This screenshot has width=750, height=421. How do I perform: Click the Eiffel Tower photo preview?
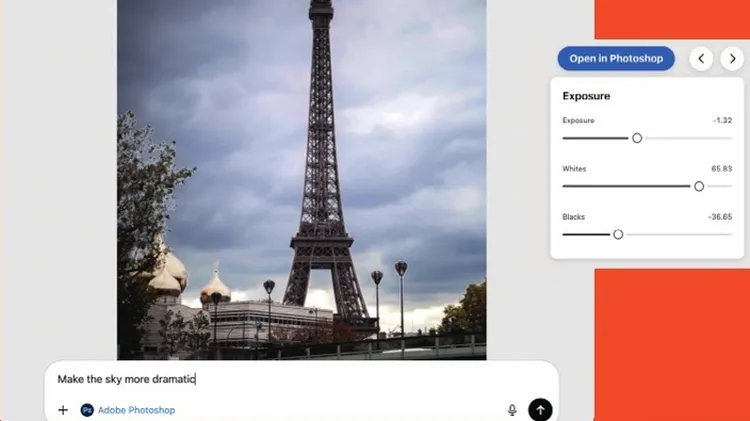(301, 180)
